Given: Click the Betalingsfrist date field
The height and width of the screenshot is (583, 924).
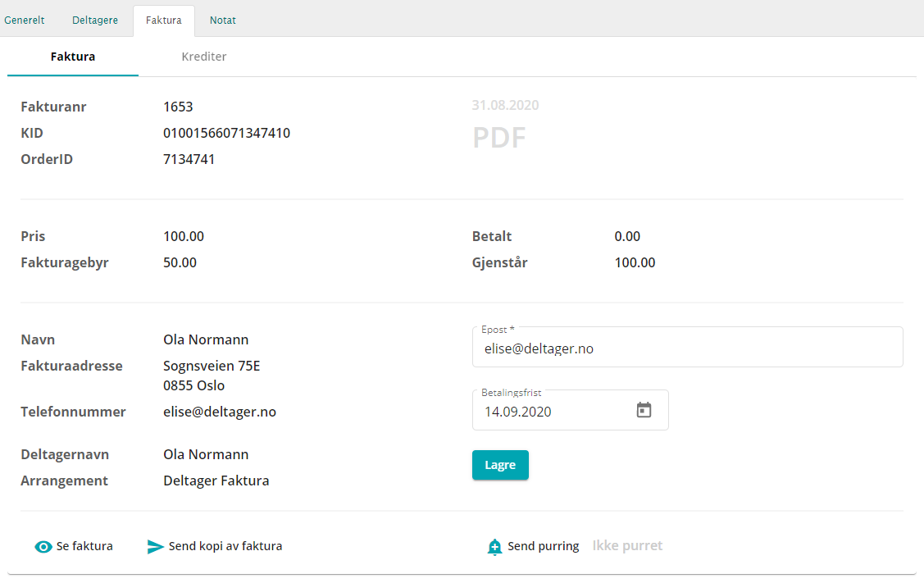Looking at the screenshot, I should pos(571,410).
